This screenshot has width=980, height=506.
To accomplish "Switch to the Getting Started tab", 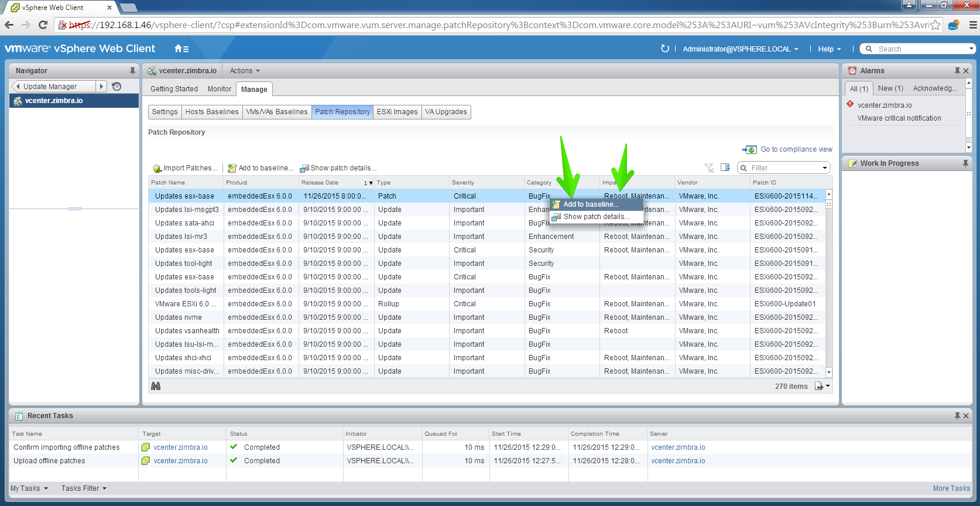I will pos(174,89).
